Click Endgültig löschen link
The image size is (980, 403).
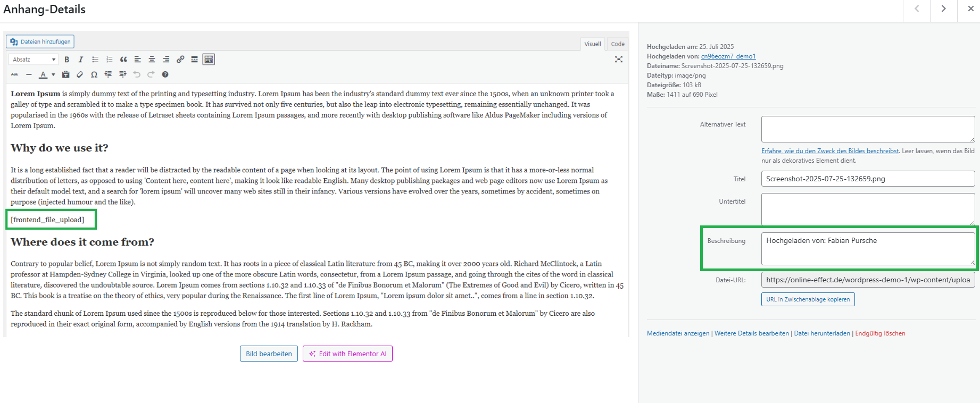(880, 333)
